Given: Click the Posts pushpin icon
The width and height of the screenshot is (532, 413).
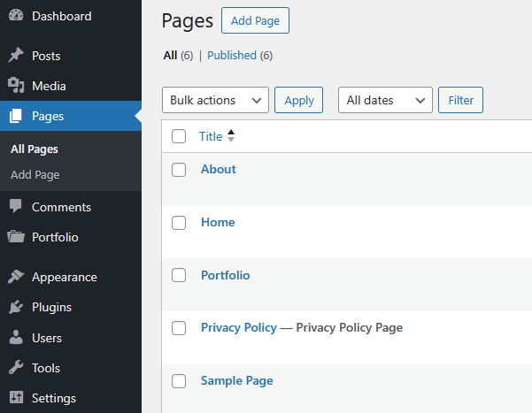Looking at the screenshot, I should click(x=16, y=56).
